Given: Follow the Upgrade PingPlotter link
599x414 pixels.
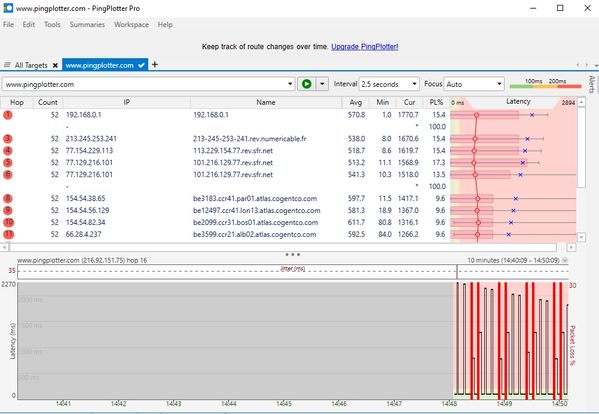Looking at the screenshot, I should [x=364, y=47].
